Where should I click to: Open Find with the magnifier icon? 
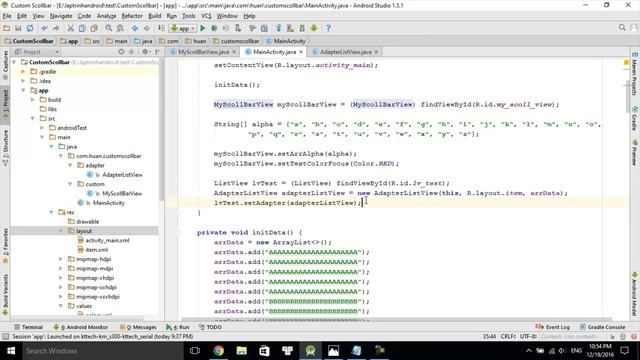pos(109,28)
